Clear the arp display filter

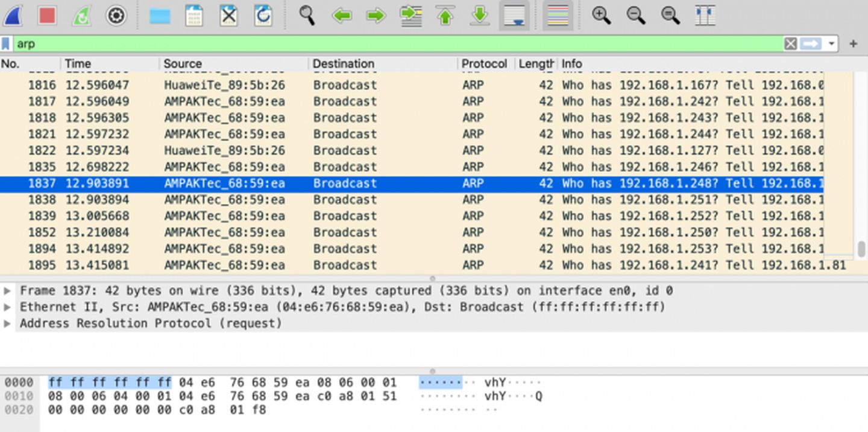click(x=790, y=44)
